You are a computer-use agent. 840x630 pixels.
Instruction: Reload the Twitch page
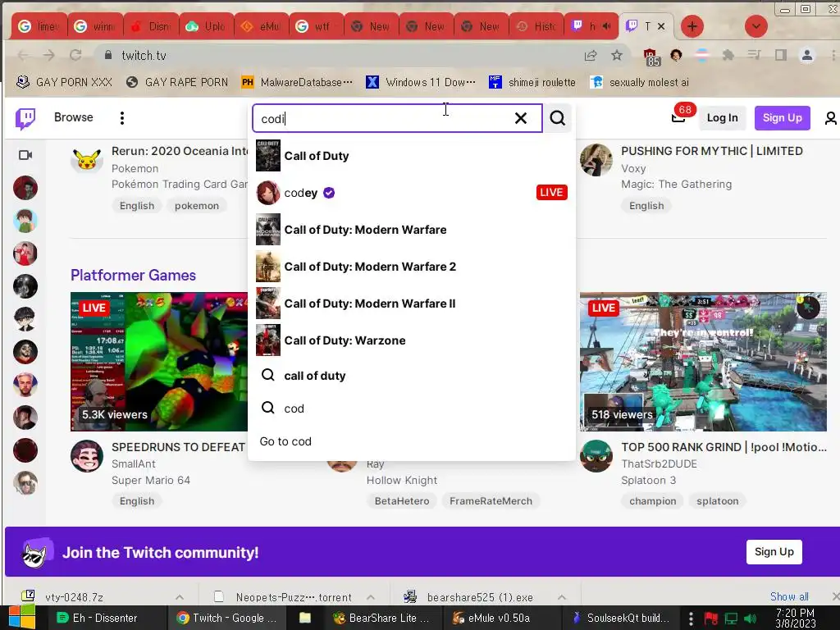(x=75, y=55)
